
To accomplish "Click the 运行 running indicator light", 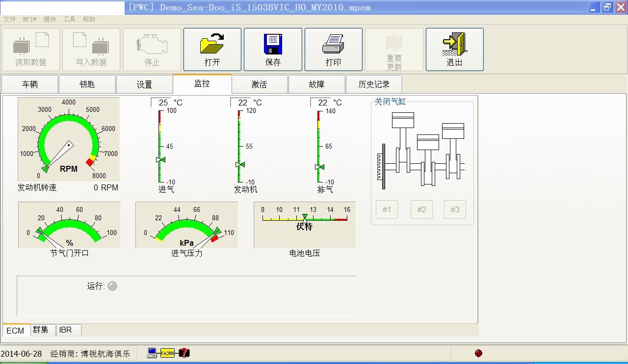I will coord(112,286).
